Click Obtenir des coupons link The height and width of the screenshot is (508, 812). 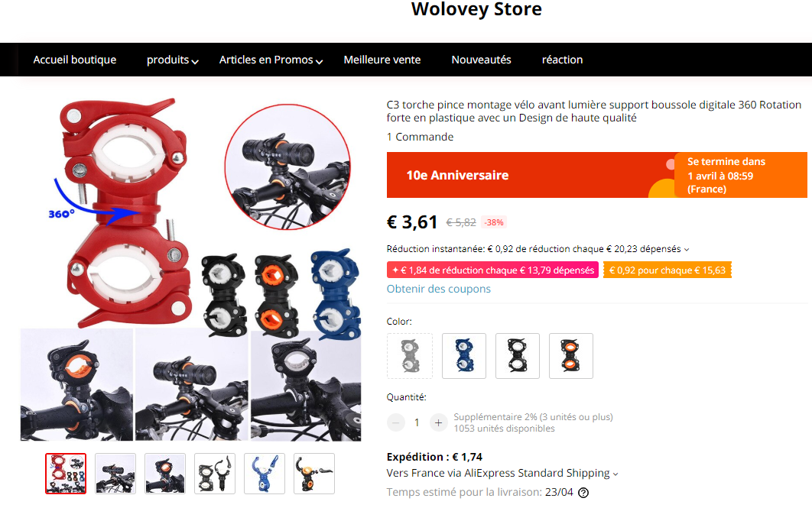point(439,289)
